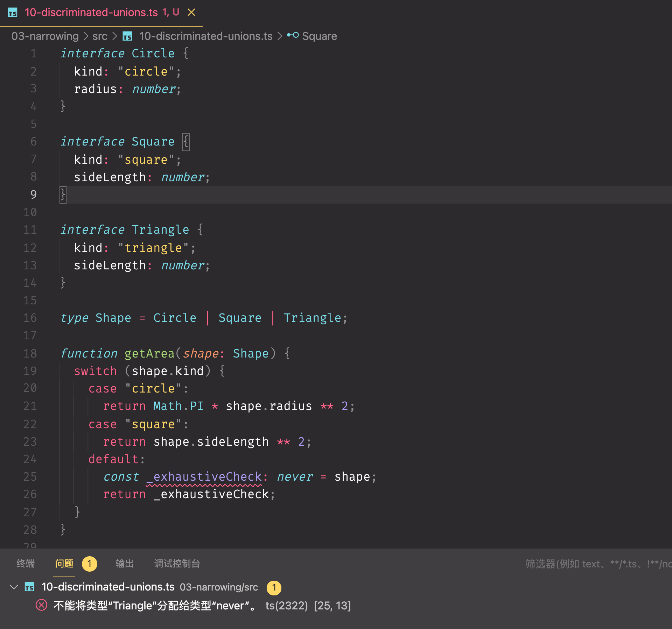
Task: Select the 10-discriminated-unions.ts editor tab
Action: pos(101,13)
